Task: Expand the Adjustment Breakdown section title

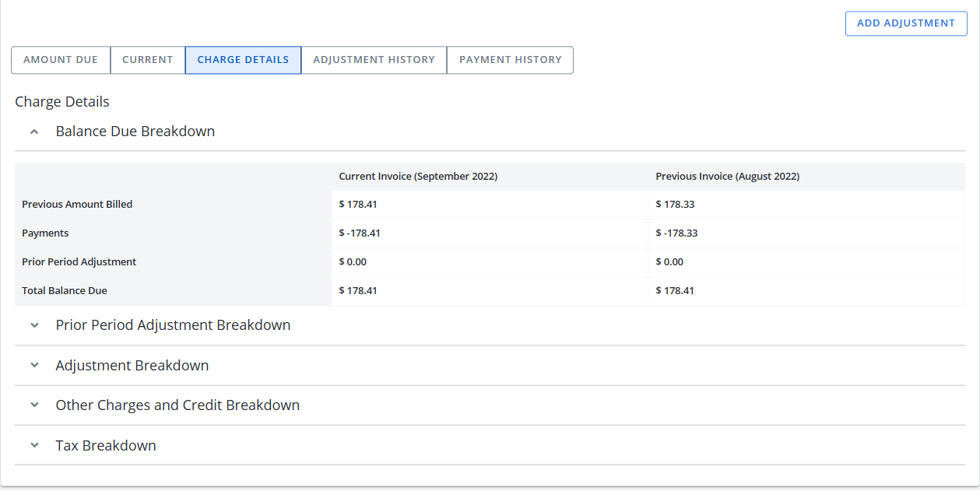Action: [x=132, y=366]
